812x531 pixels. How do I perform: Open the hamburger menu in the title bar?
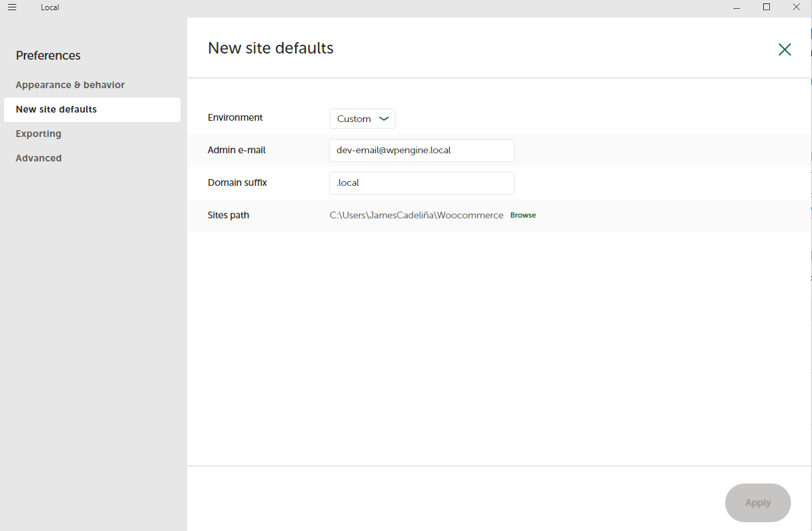click(x=12, y=7)
